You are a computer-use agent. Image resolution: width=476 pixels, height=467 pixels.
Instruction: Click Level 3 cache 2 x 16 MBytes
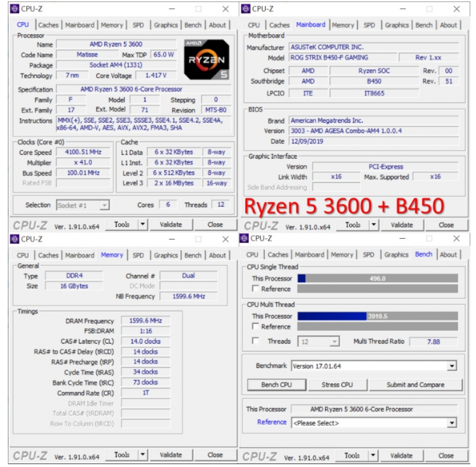174,183
